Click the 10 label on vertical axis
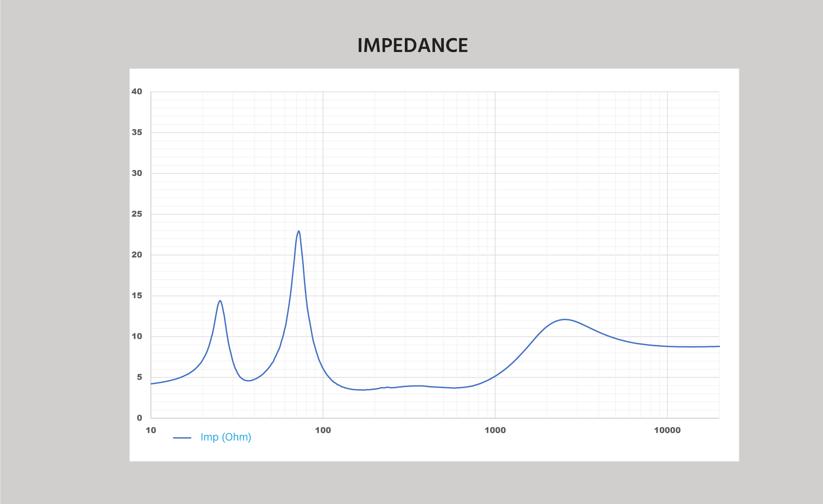Viewport: 823px width, 504px height. (x=137, y=336)
